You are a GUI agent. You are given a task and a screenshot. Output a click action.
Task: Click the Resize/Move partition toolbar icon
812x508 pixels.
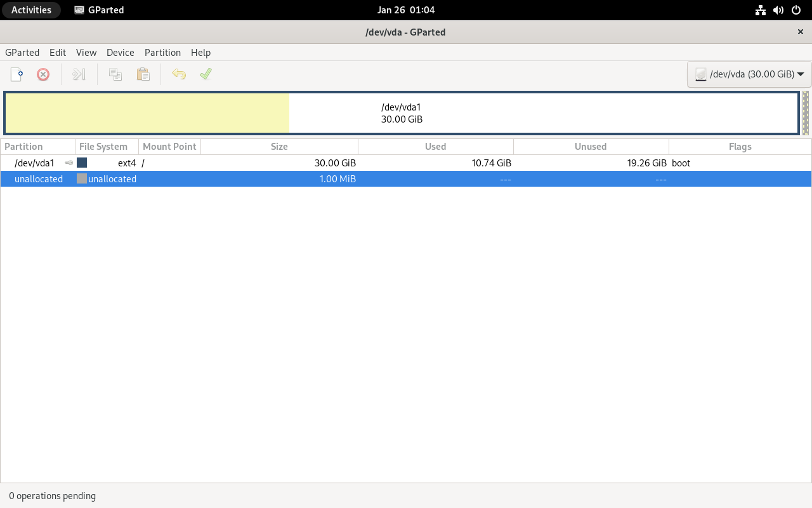pyautogui.click(x=79, y=74)
